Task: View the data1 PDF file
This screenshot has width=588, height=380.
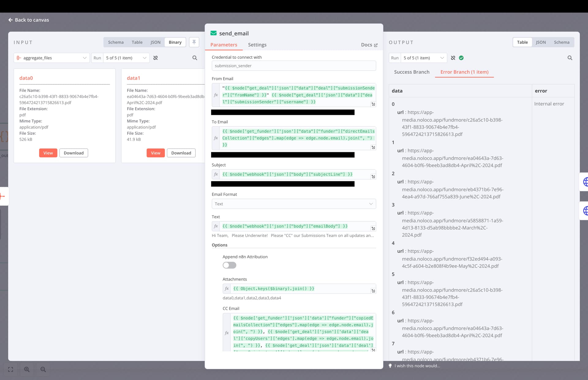Action: tap(156, 153)
